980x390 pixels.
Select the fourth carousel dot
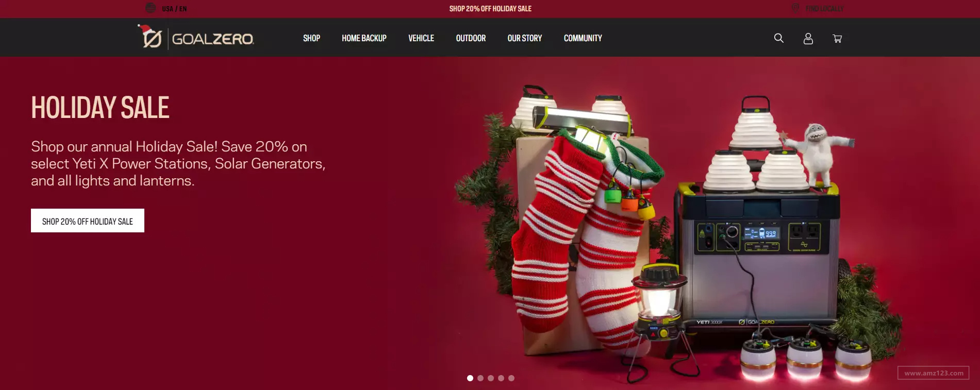tap(501, 378)
